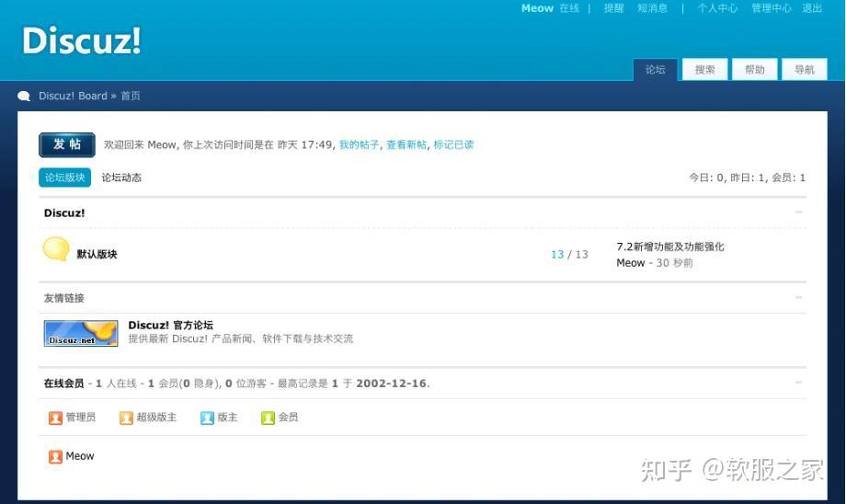Click the 首页 breadcrumb text

coord(131,96)
